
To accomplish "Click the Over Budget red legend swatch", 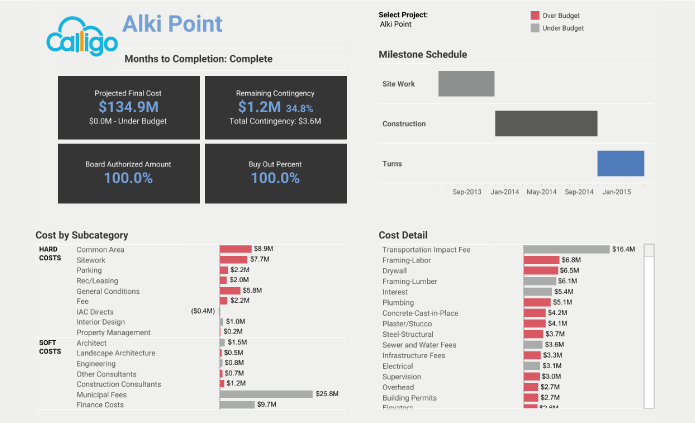I will tap(534, 16).
